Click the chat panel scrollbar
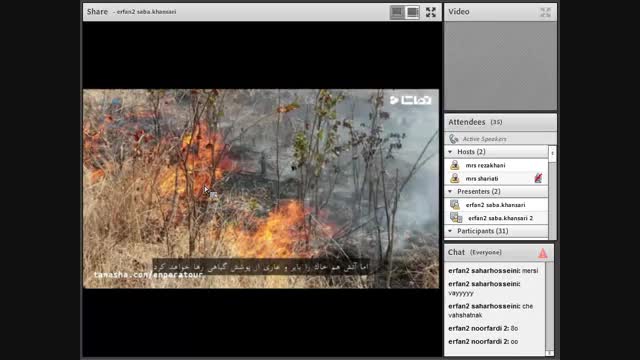This screenshot has height=360, width=640. [550, 309]
